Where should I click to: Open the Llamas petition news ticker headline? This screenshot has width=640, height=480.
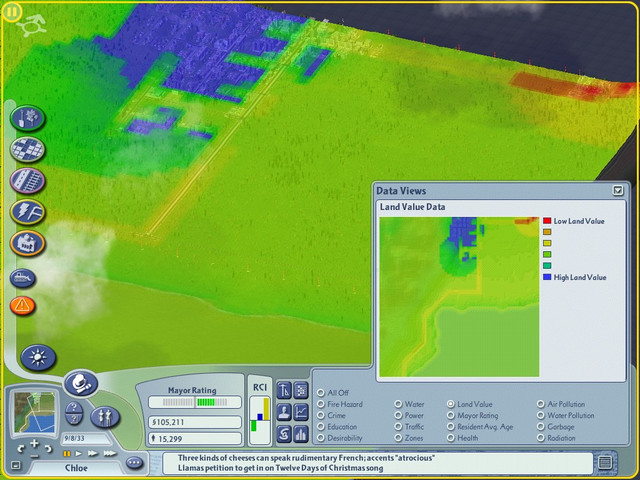coord(280,468)
